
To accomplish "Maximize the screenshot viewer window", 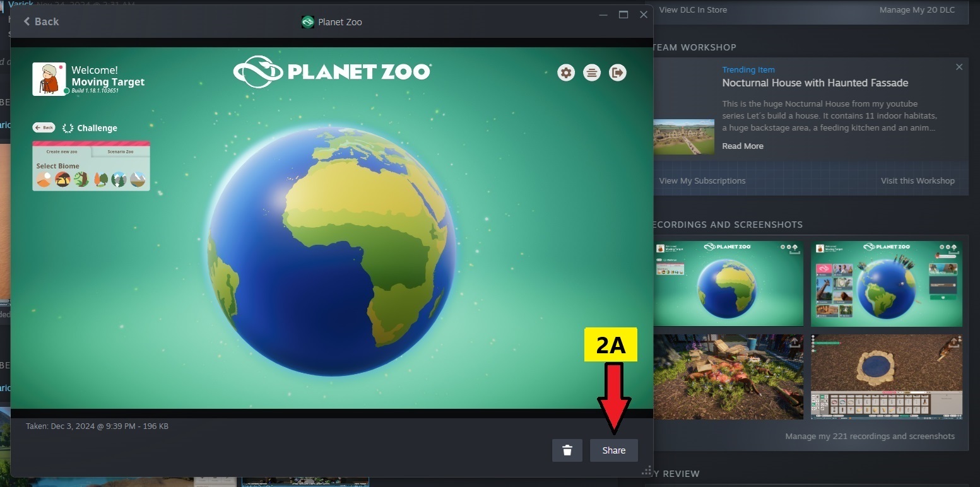I will click(623, 15).
